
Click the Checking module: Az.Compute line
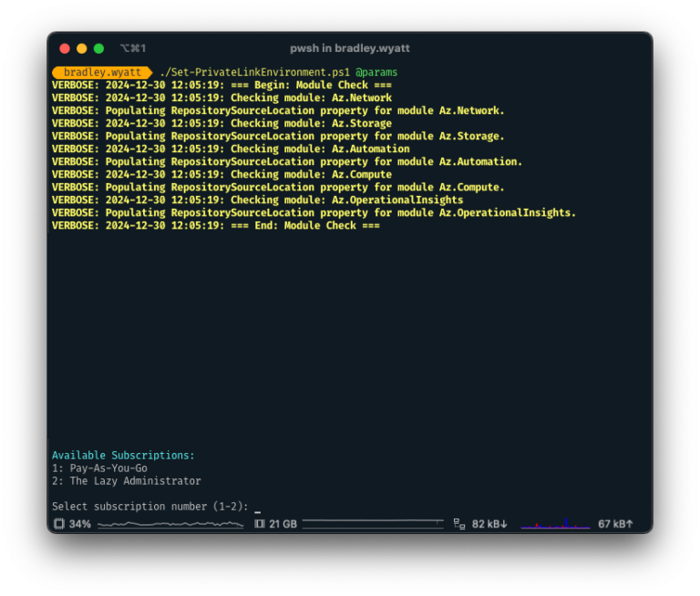(x=221, y=175)
